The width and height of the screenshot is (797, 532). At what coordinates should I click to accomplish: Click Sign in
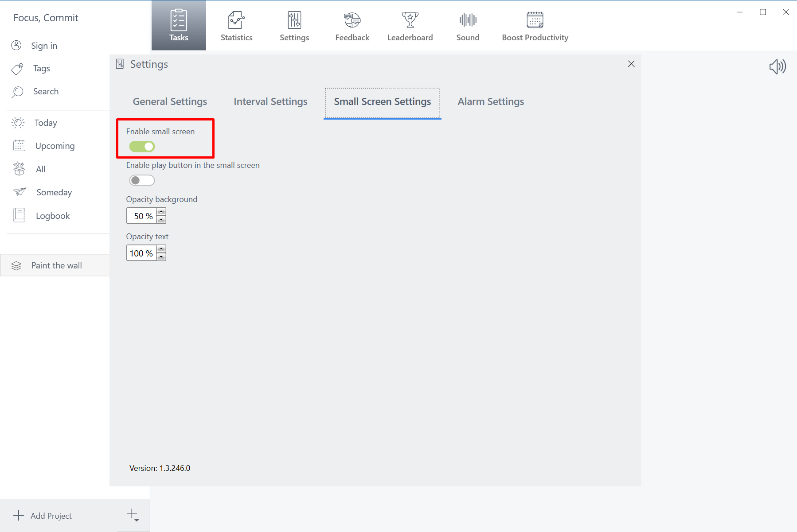click(x=44, y=46)
